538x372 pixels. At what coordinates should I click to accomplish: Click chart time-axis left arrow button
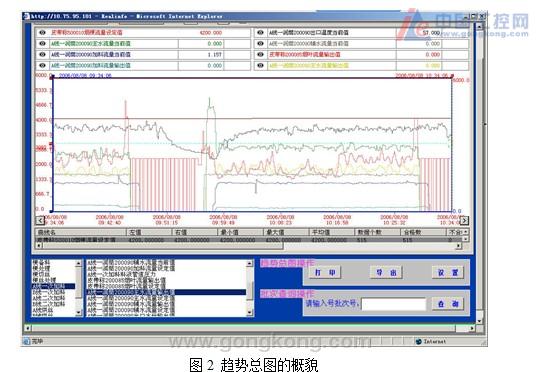click(40, 220)
